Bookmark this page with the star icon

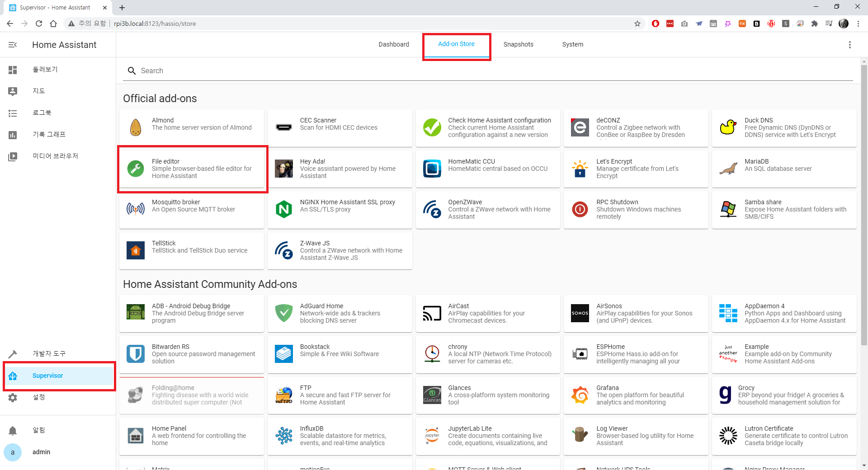pyautogui.click(x=637, y=23)
